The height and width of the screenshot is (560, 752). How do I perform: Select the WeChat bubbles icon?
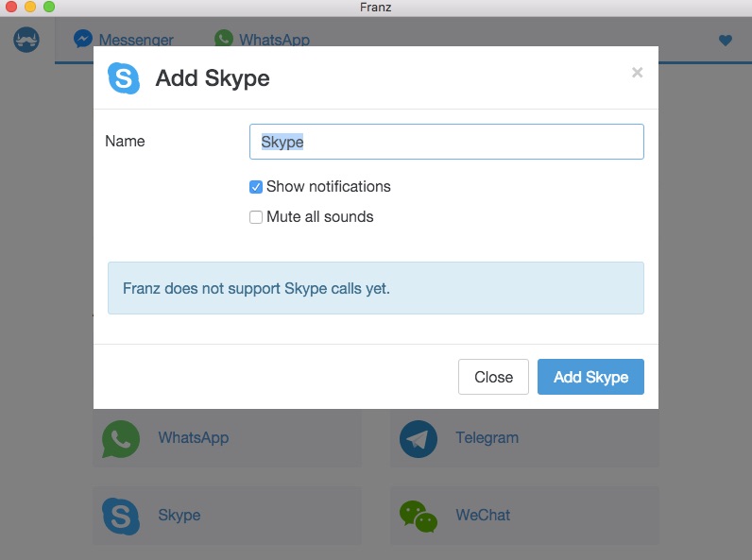point(419,517)
